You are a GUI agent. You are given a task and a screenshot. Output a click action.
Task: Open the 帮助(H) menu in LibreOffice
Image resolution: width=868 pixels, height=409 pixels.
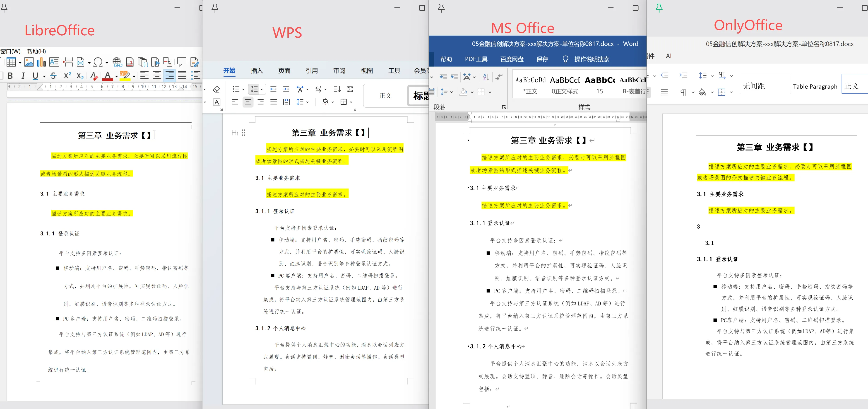[36, 51]
